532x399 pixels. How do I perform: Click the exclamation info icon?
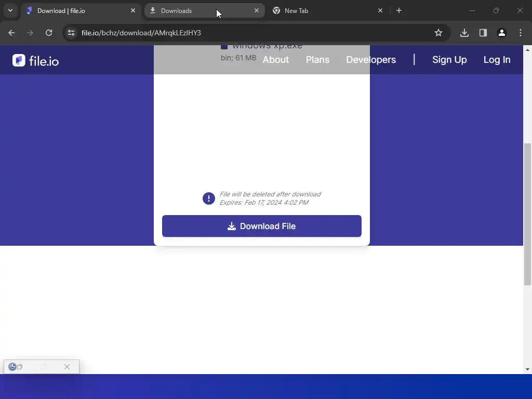[x=209, y=198]
